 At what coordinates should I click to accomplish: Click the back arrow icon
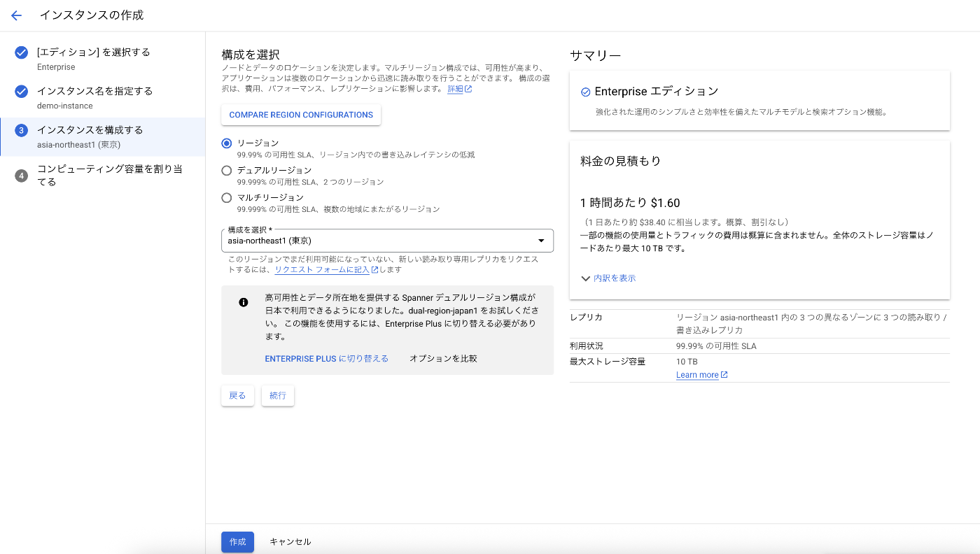click(x=17, y=15)
